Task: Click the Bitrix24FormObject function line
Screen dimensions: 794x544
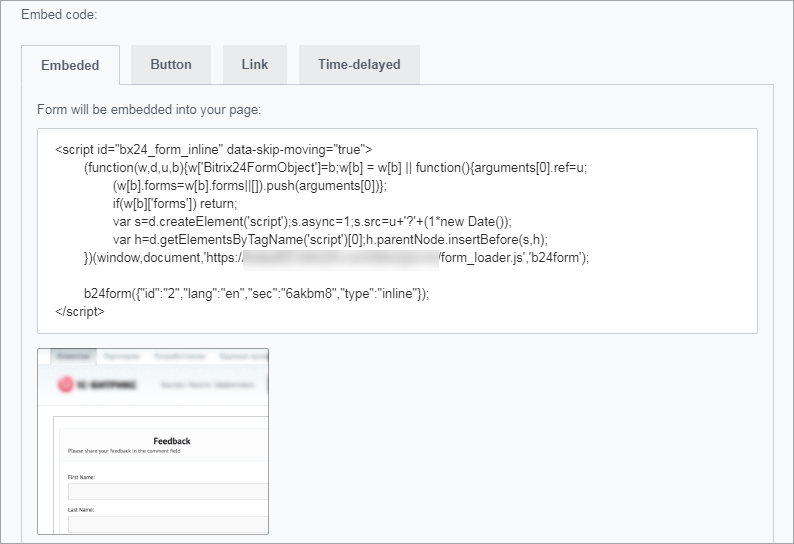Action: pyautogui.click(x=335, y=168)
